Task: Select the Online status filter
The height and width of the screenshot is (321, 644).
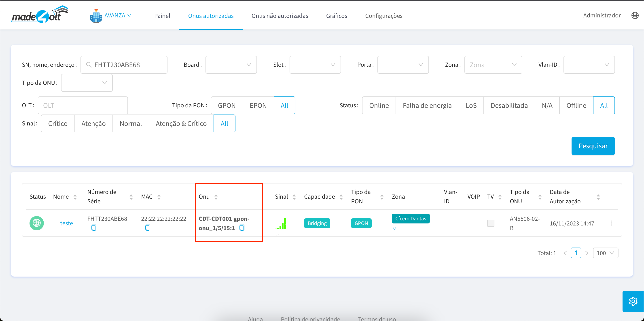Action: pos(379,105)
